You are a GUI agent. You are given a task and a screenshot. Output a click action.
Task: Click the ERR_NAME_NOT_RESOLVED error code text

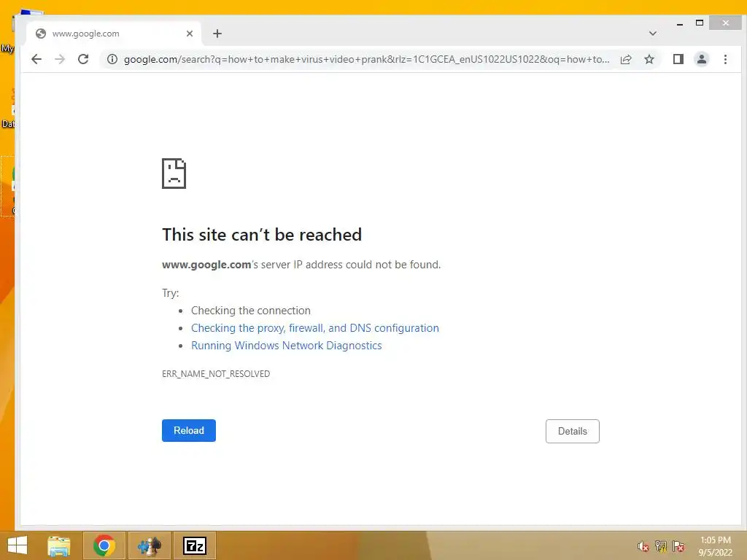tap(216, 374)
